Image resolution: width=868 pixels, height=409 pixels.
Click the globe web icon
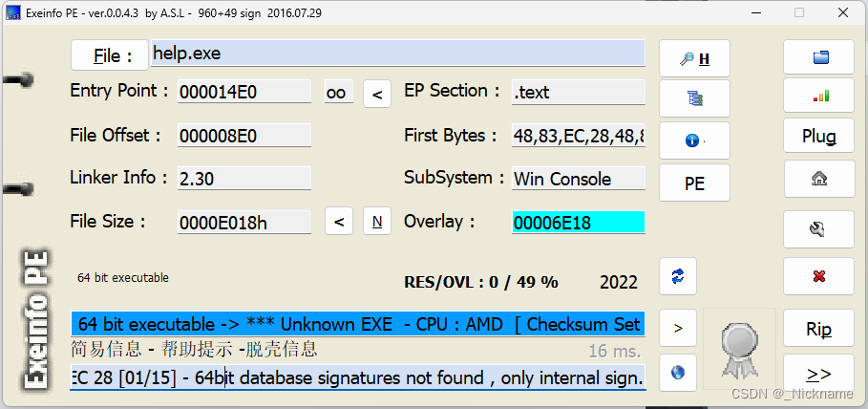[x=678, y=373]
